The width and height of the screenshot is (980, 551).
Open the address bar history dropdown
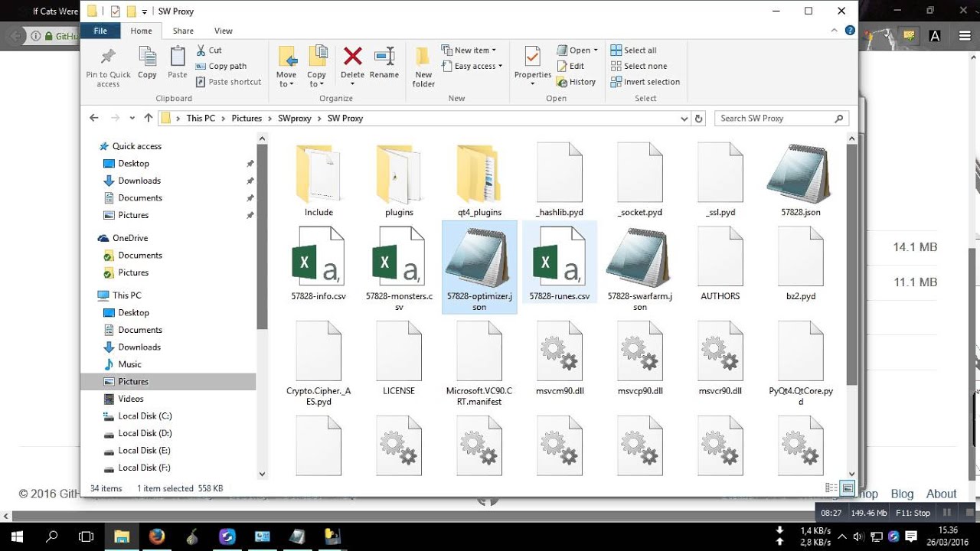(684, 119)
